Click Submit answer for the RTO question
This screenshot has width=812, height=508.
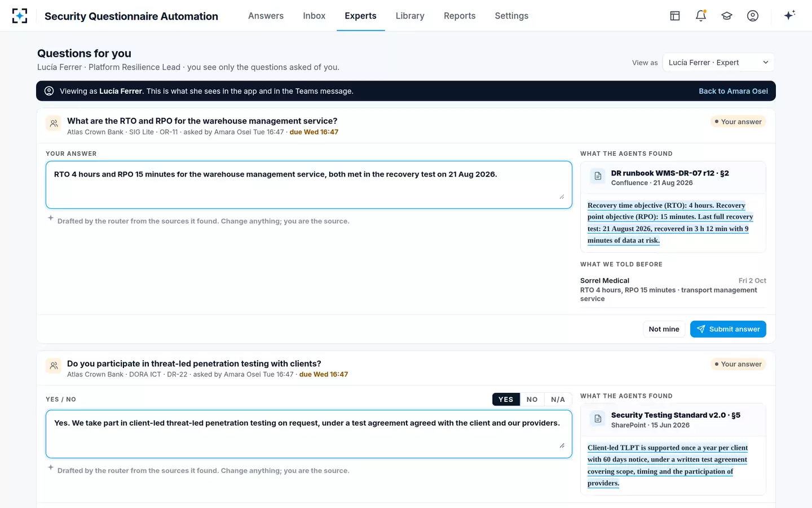pyautogui.click(x=728, y=329)
